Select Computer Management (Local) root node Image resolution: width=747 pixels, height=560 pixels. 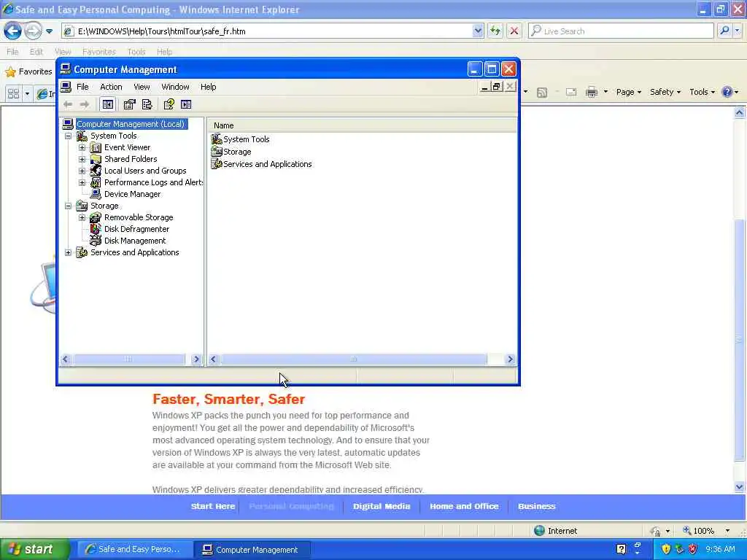point(131,124)
